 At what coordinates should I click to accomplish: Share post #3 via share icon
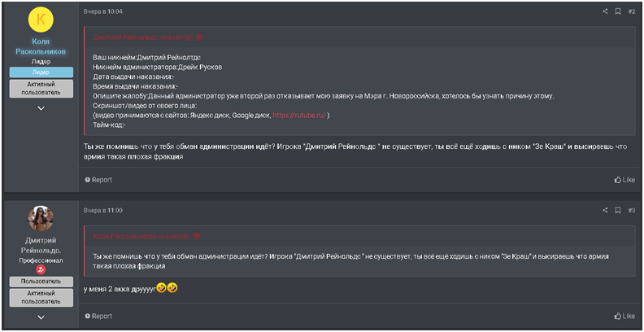(605, 211)
